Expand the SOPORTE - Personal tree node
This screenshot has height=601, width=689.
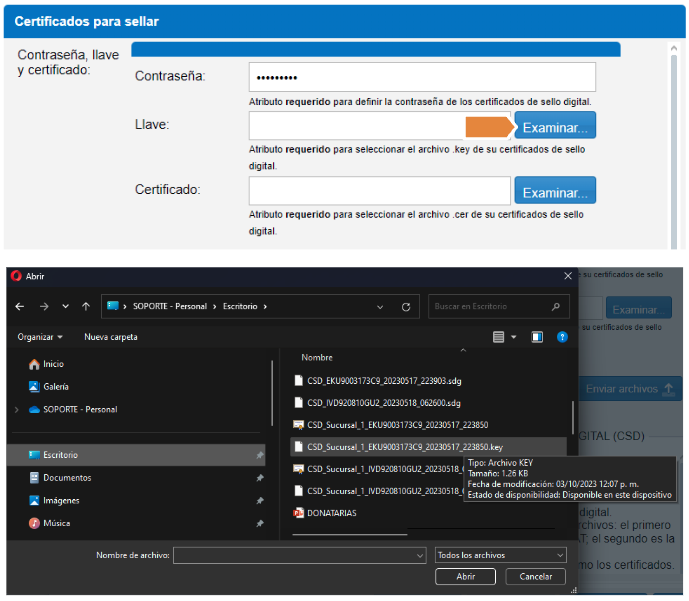pyautogui.click(x=16, y=410)
